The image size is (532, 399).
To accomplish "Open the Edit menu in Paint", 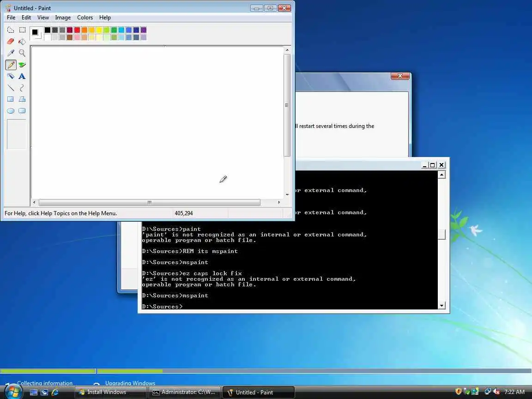I will tap(26, 17).
